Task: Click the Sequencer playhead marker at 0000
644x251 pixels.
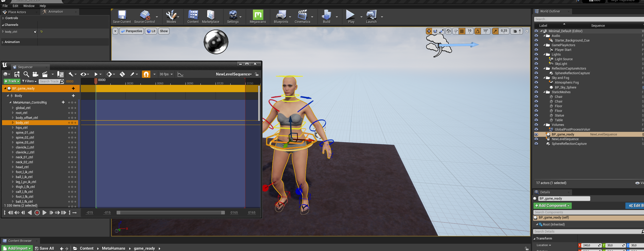Action: (x=96, y=81)
